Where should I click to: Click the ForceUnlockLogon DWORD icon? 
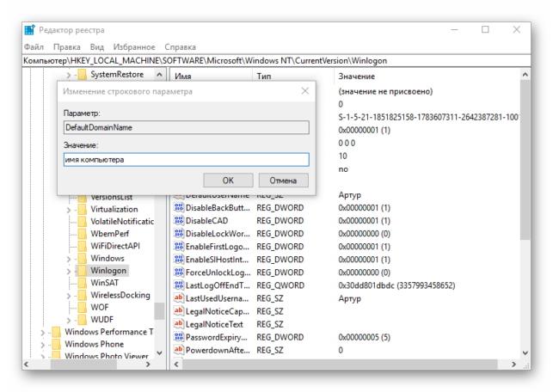point(178,273)
